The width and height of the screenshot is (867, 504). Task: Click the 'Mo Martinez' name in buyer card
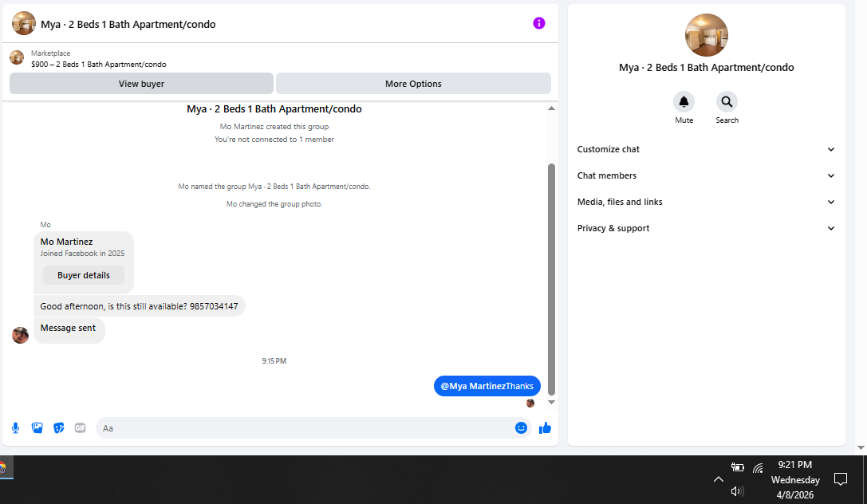tap(66, 242)
